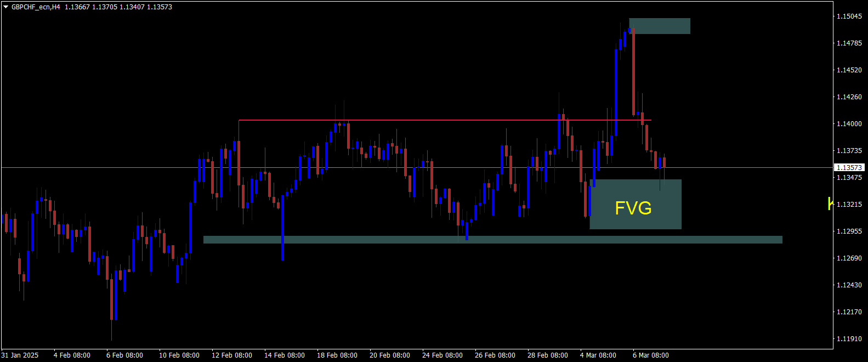Click the 6 Mar 08:00 time label
The width and height of the screenshot is (868, 362).
click(651, 355)
